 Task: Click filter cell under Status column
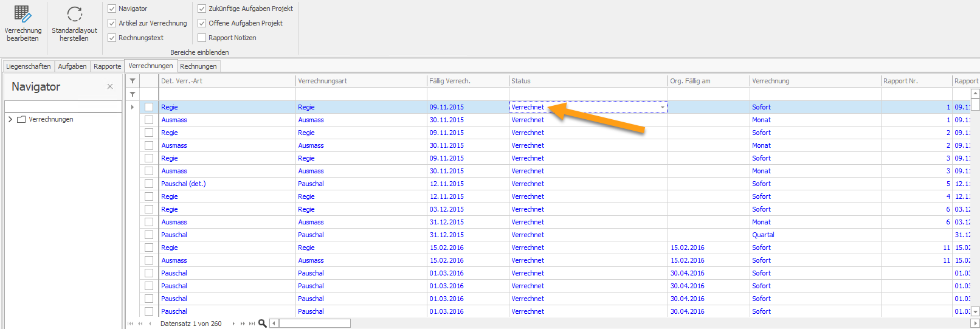click(588, 94)
